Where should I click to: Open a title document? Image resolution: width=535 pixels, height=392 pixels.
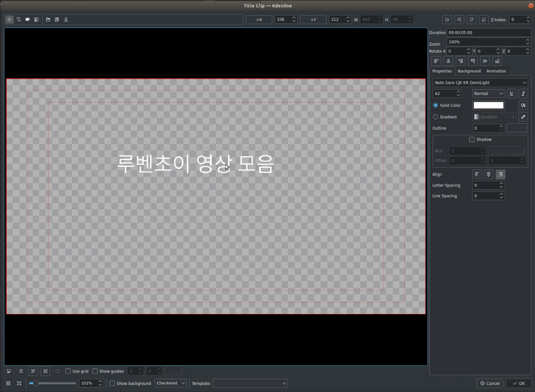(48, 20)
